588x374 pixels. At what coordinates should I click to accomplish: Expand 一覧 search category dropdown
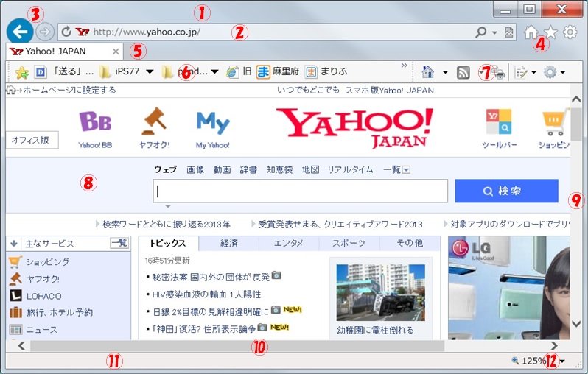pos(406,170)
